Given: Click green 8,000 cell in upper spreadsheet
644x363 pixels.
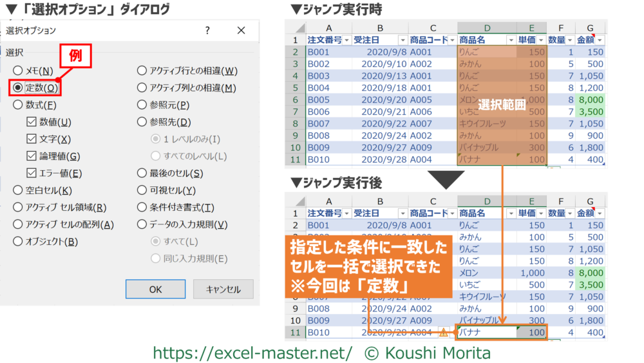Looking at the screenshot, I should [x=591, y=100].
